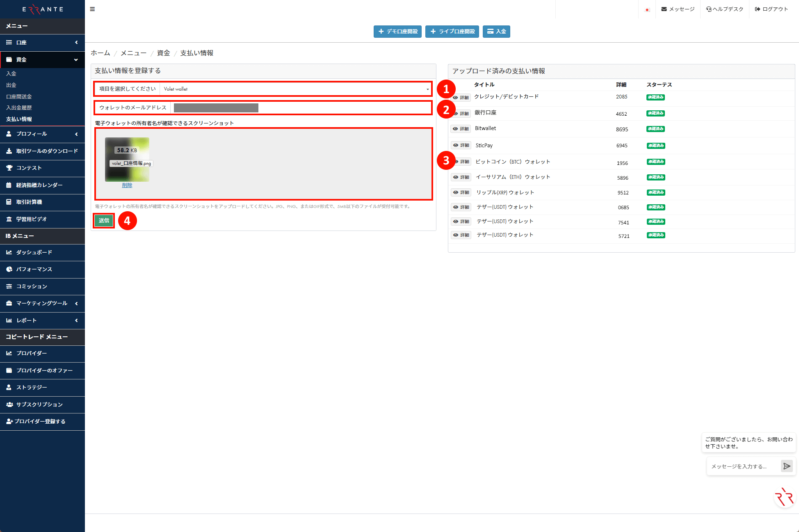Click the chat send arrow icon
This screenshot has width=799, height=532.
pyautogui.click(x=786, y=466)
